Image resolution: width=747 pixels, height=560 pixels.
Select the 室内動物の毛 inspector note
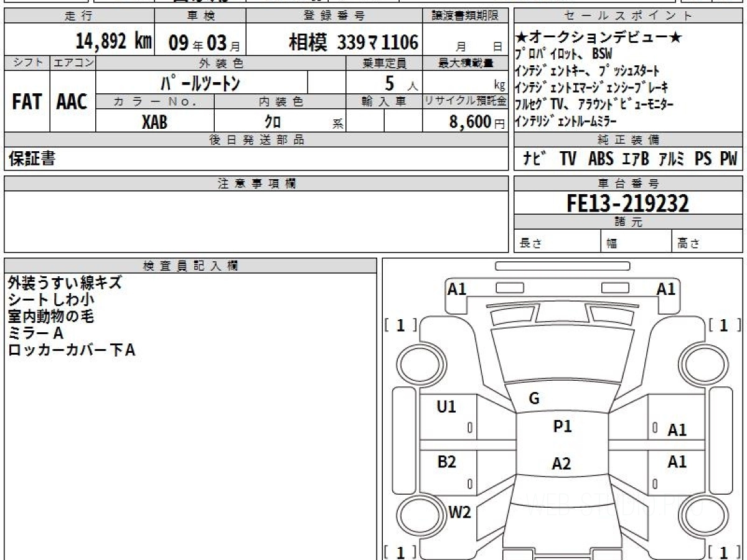coord(51,317)
